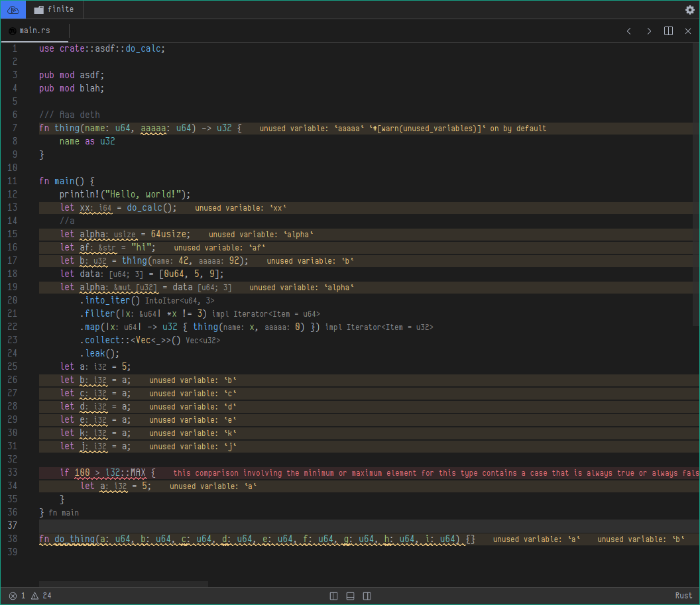Click 'i32::MAX' on line 33
Screen dimensions: 700x605
125,472
